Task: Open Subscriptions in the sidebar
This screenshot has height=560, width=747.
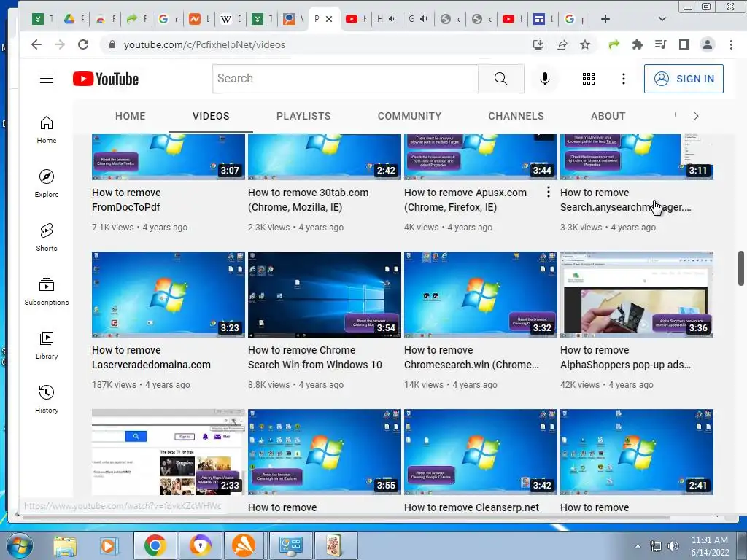Action: [x=46, y=291]
